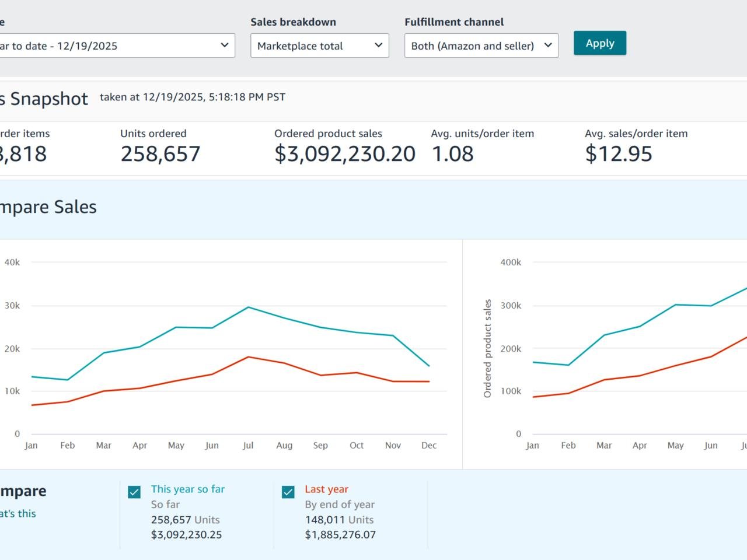Open the Fulfillment channel dropdown

click(x=481, y=45)
